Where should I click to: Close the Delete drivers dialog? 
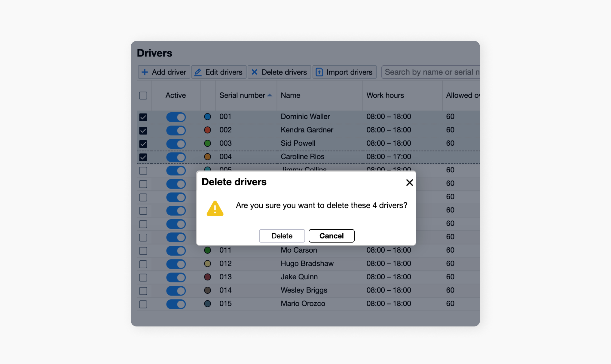pos(409,182)
